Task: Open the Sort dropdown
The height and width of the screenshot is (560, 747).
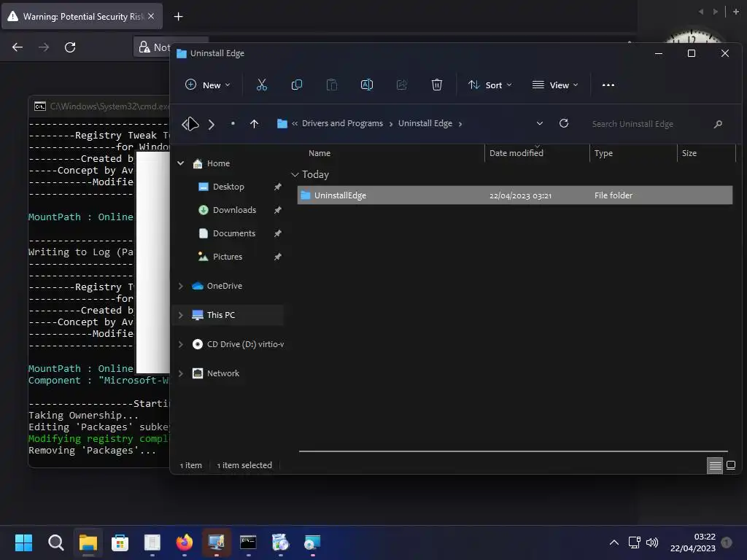Action: click(x=489, y=85)
